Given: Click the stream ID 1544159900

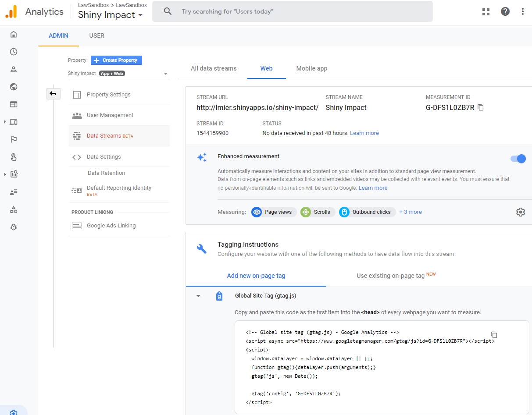Looking at the screenshot, I should pyautogui.click(x=212, y=133).
